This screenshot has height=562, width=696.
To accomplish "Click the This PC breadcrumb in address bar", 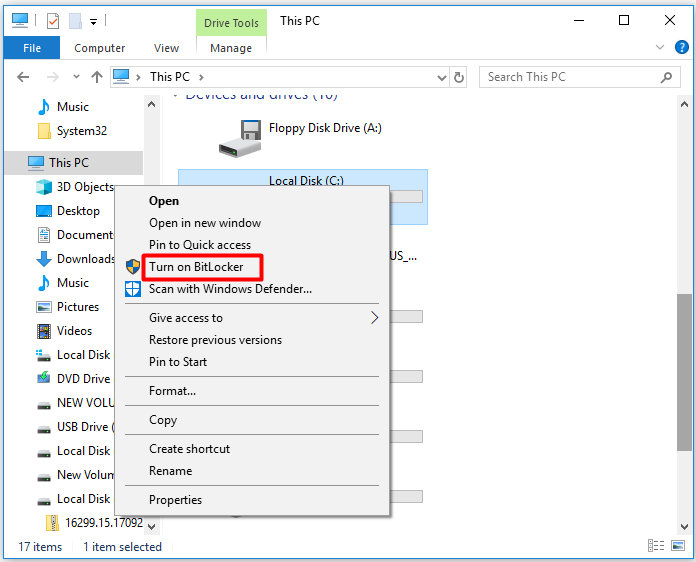I will 170,77.
